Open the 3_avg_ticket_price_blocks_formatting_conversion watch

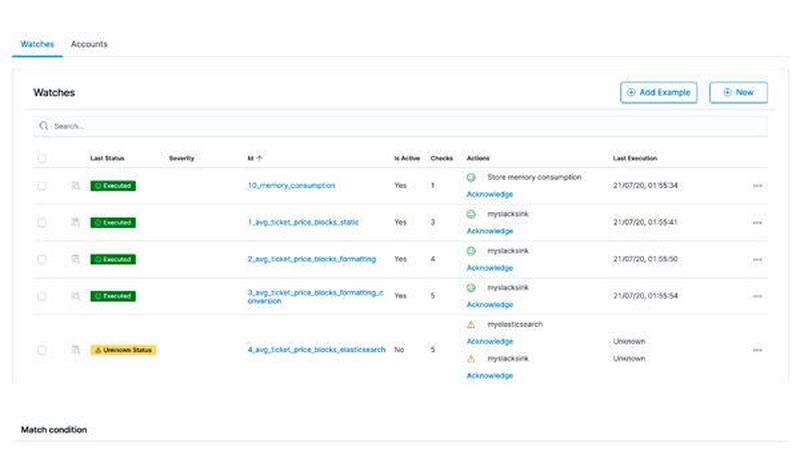[315, 297]
